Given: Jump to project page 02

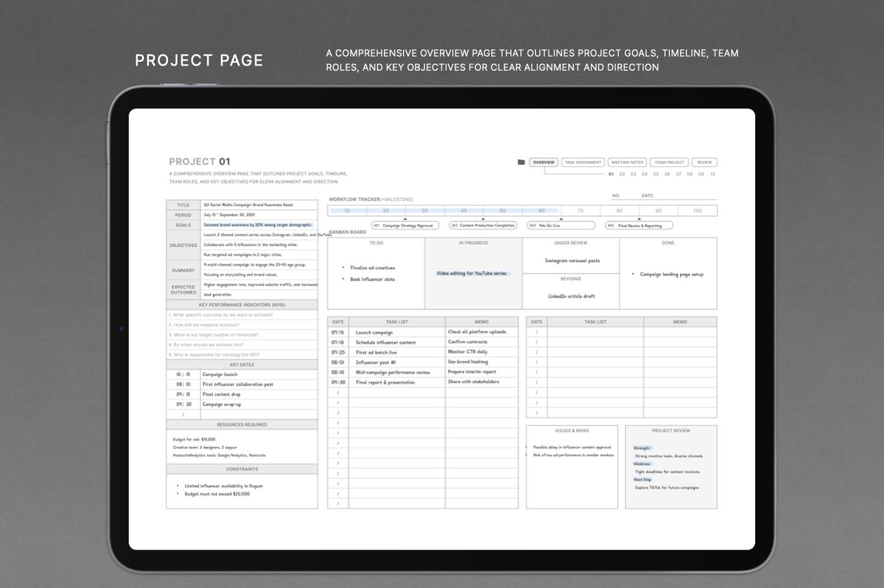Looking at the screenshot, I should click(x=622, y=174).
